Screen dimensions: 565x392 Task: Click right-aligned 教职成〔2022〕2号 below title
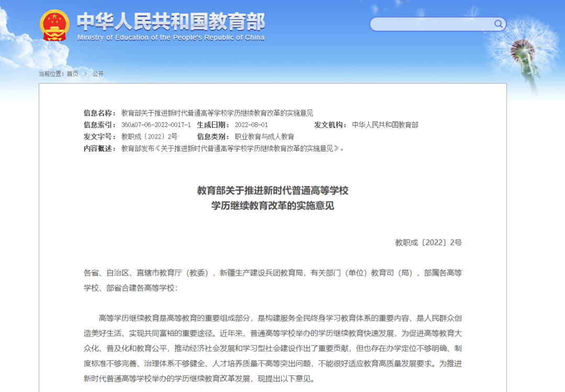click(x=428, y=243)
